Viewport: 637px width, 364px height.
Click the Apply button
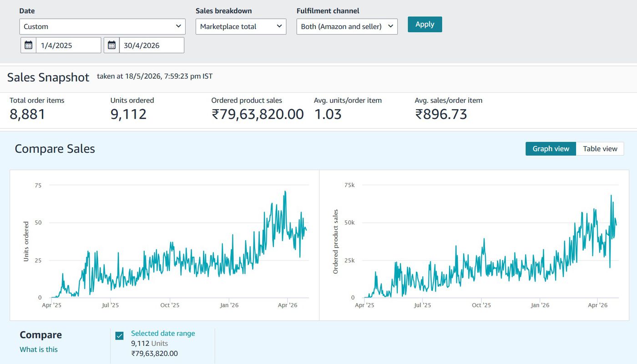click(x=425, y=24)
